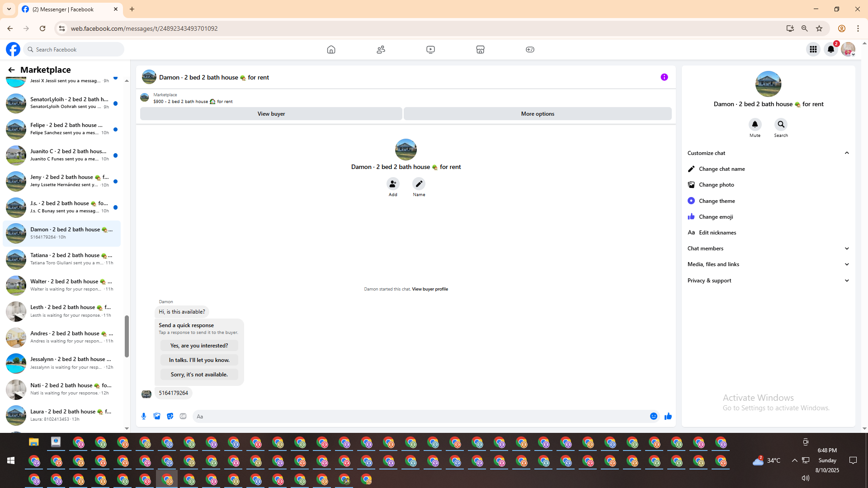Screen dimensions: 868x488
Task: Open the notifications bell
Action: [x=830, y=49]
